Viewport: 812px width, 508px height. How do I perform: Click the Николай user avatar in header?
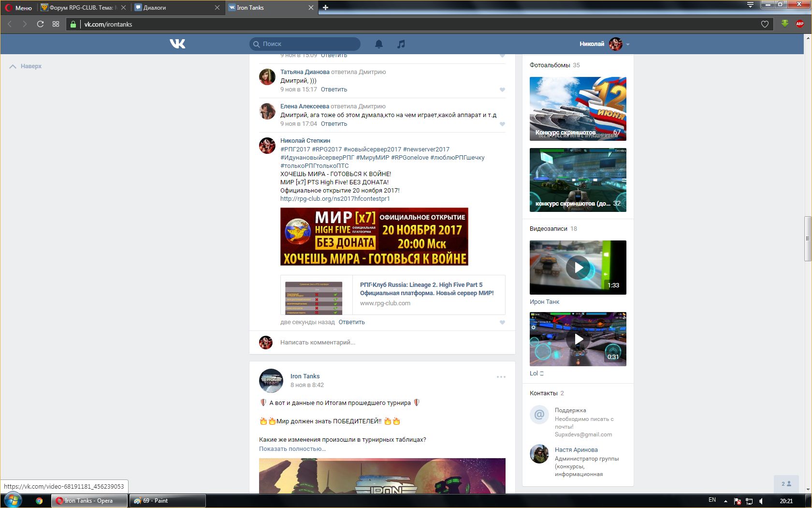point(616,44)
